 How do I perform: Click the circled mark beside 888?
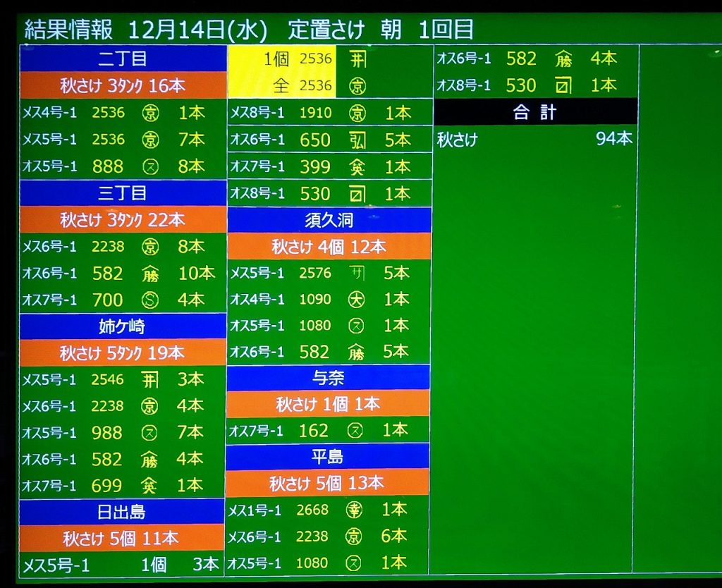click(x=149, y=166)
